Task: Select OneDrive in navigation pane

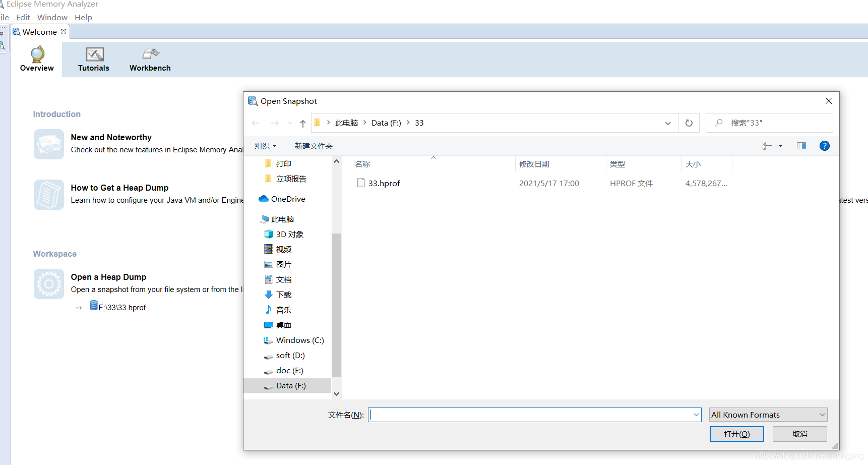Action: 282,199
